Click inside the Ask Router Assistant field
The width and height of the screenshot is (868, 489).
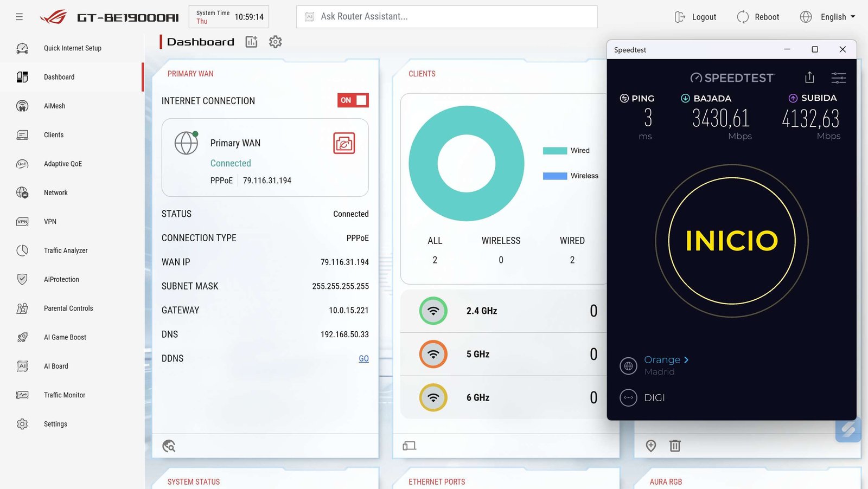(446, 16)
